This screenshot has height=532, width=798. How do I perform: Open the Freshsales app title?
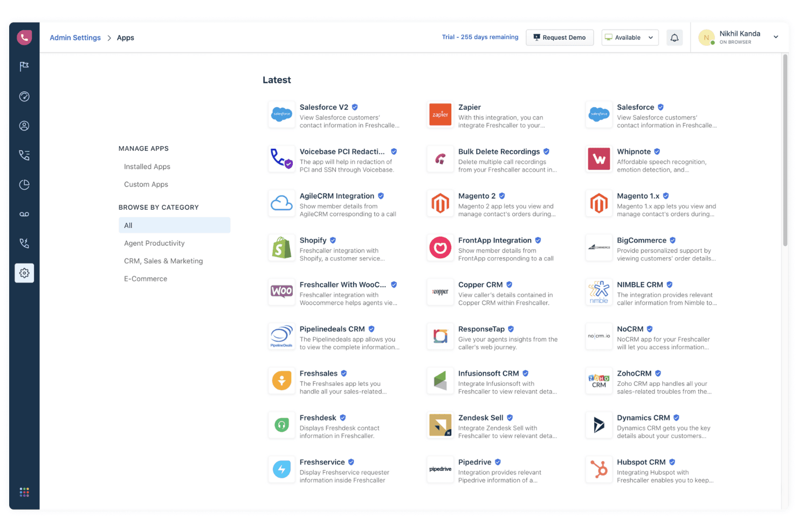pyautogui.click(x=319, y=374)
